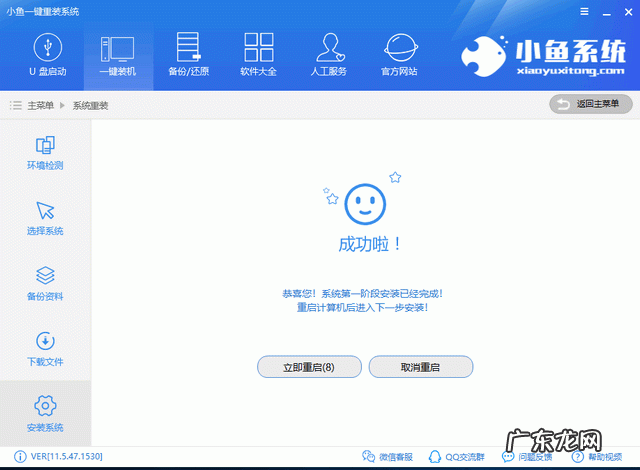Viewport: 640px width, 470px height.
Task: Click 返回主菜单 button
Action: pos(591,104)
